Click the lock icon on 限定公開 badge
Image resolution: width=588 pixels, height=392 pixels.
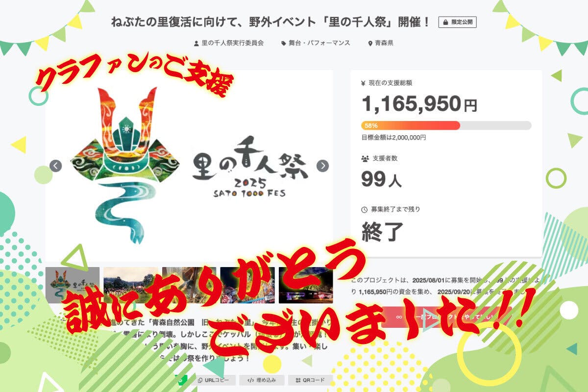[x=445, y=23]
